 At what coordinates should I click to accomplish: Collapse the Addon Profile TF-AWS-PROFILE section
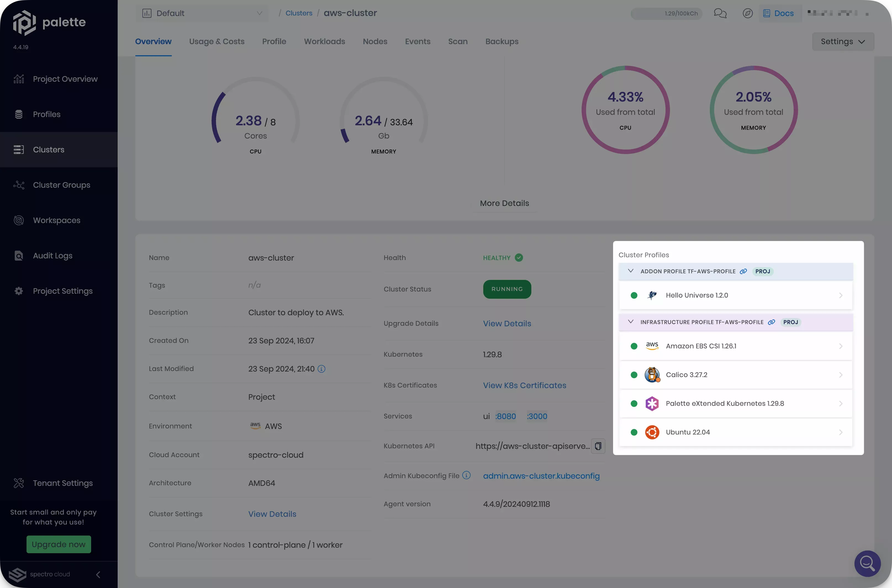pos(630,271)
